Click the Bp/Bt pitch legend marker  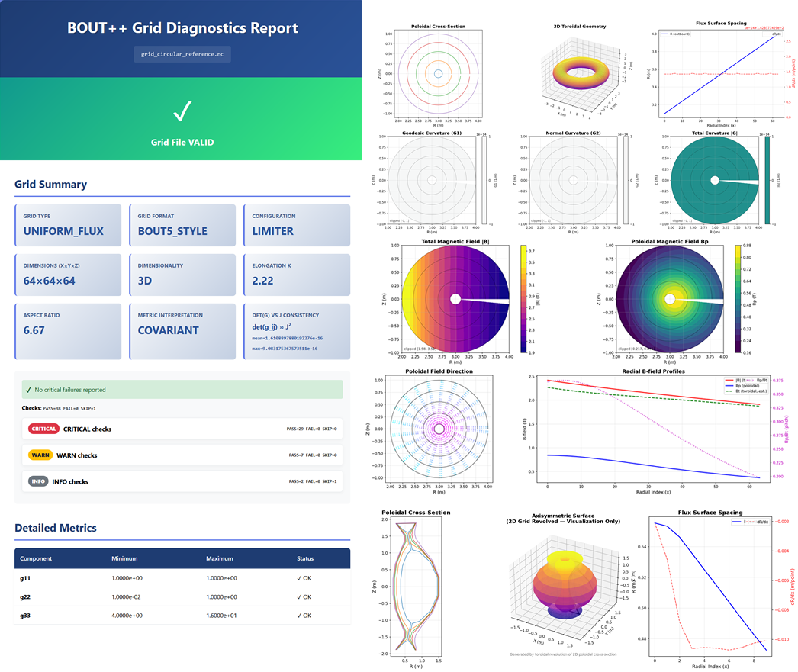751,380
